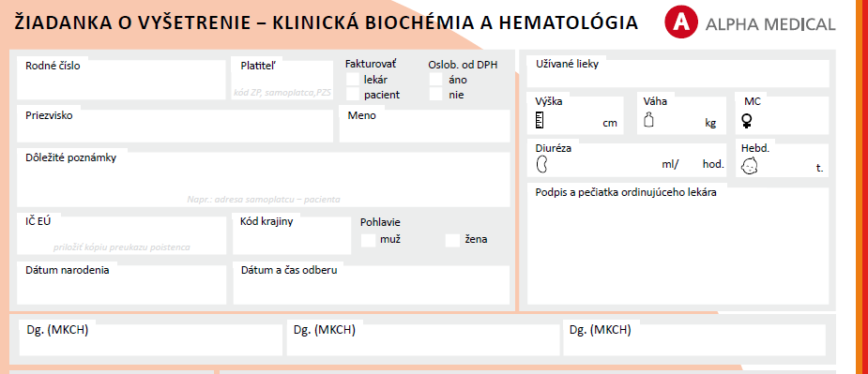
Task: Select the muž checkbox under Pohlavie
Action: (x=368, y=240)
